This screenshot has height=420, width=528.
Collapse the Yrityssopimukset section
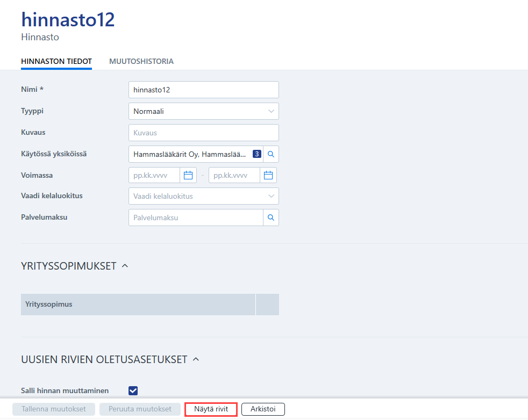pyautogui.click(x=125, y=266)
